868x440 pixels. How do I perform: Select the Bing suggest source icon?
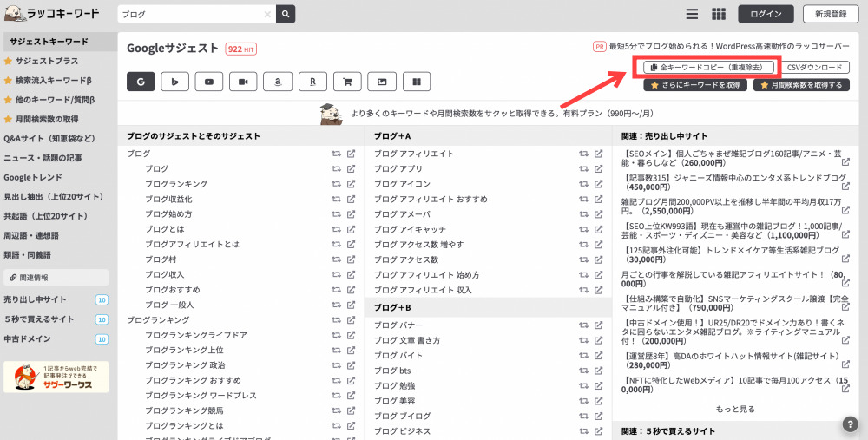pyautogui.click(x=175, y=82)
